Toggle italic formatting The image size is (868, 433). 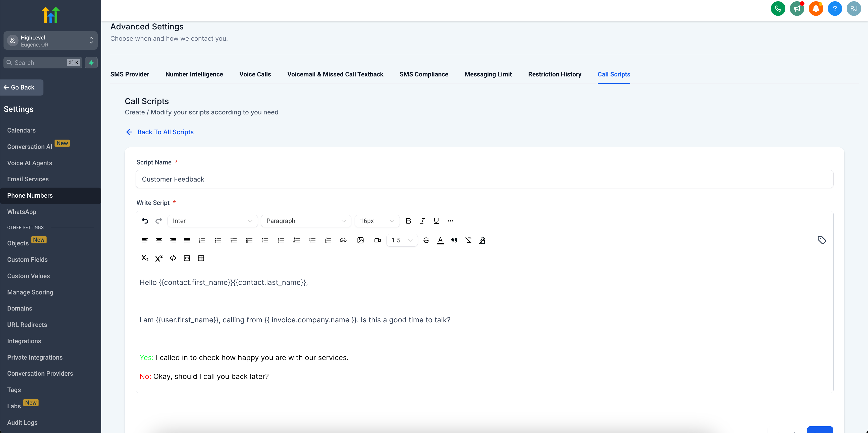[422, 221]
